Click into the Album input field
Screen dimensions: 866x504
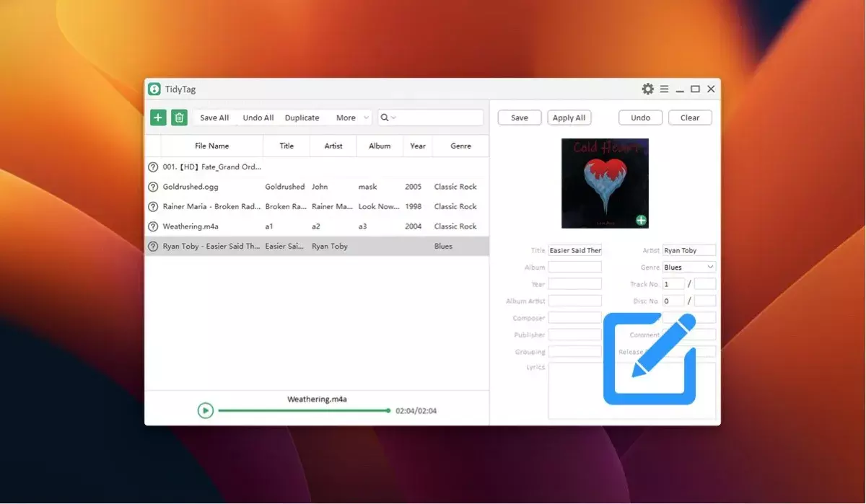[575, 267]
